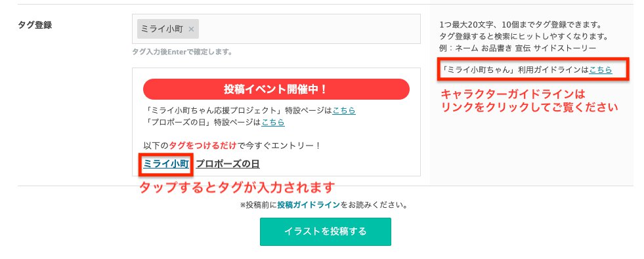Remove the ミライ小町 tag with the × icon

coord(191,29)
